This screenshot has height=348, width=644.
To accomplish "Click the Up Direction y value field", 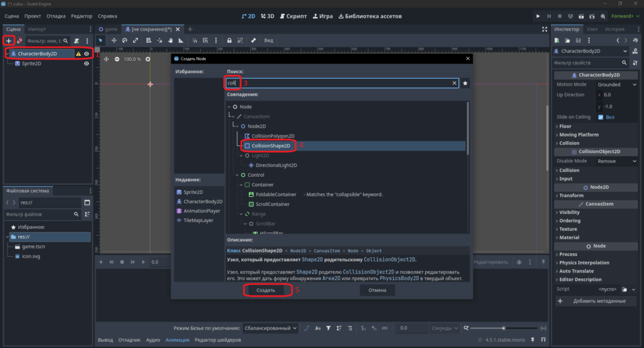I will (x=617, y=106).
